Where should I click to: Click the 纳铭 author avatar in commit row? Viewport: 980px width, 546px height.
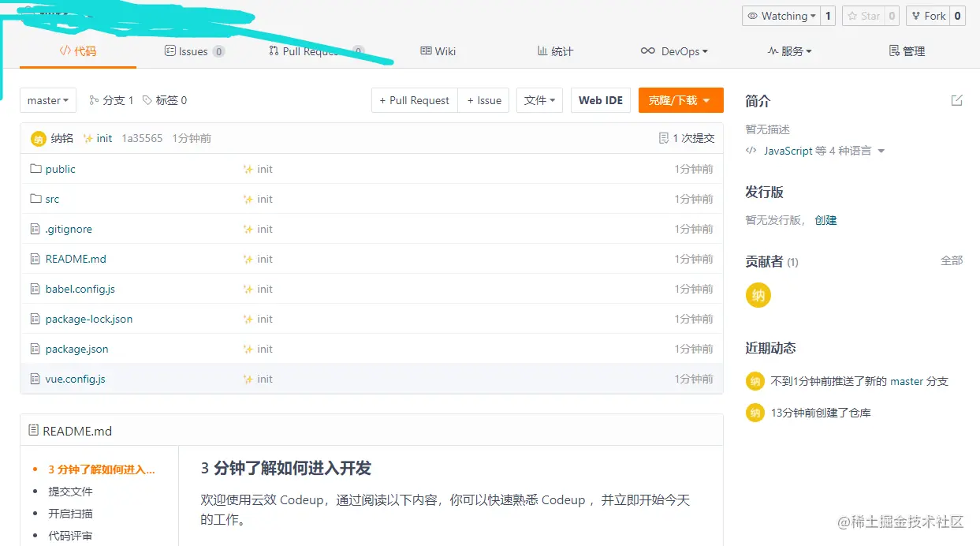38,139
